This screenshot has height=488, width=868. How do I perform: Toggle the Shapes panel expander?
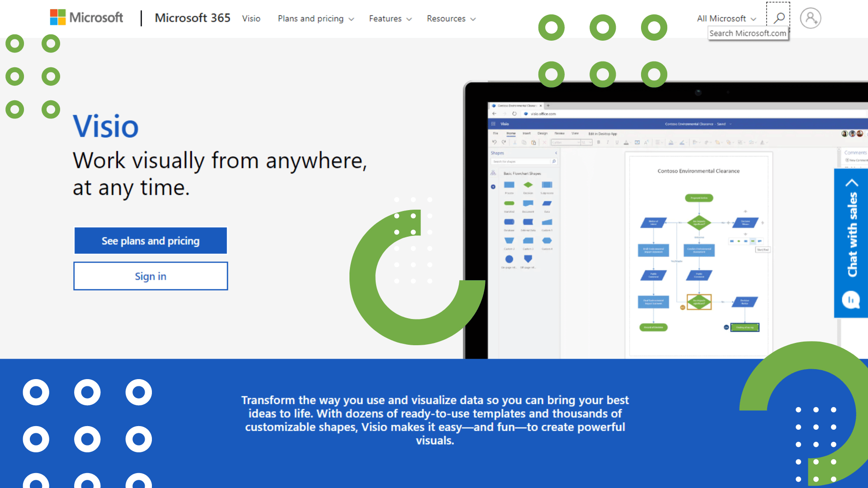coord(556,153)
